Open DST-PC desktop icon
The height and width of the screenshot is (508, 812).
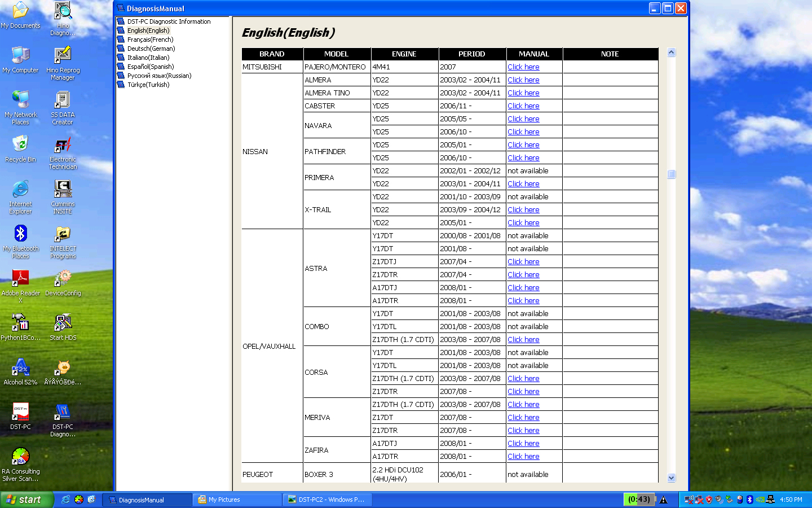pos(20,416)
